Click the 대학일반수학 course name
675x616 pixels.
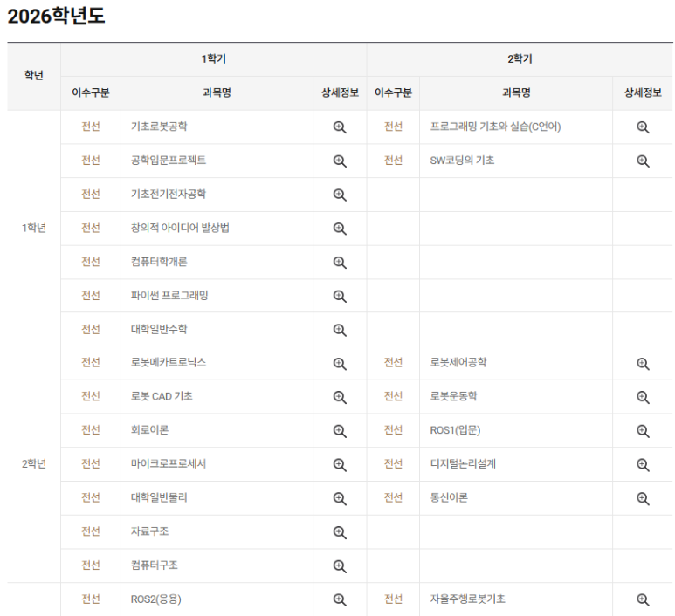pyautogui.click(x=159, y=329)
